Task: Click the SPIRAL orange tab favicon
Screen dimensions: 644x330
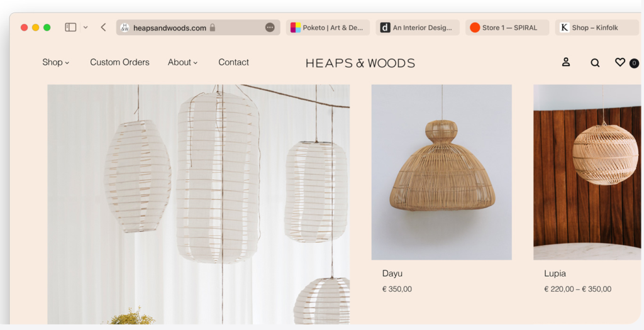Action: tap(475, 28)
